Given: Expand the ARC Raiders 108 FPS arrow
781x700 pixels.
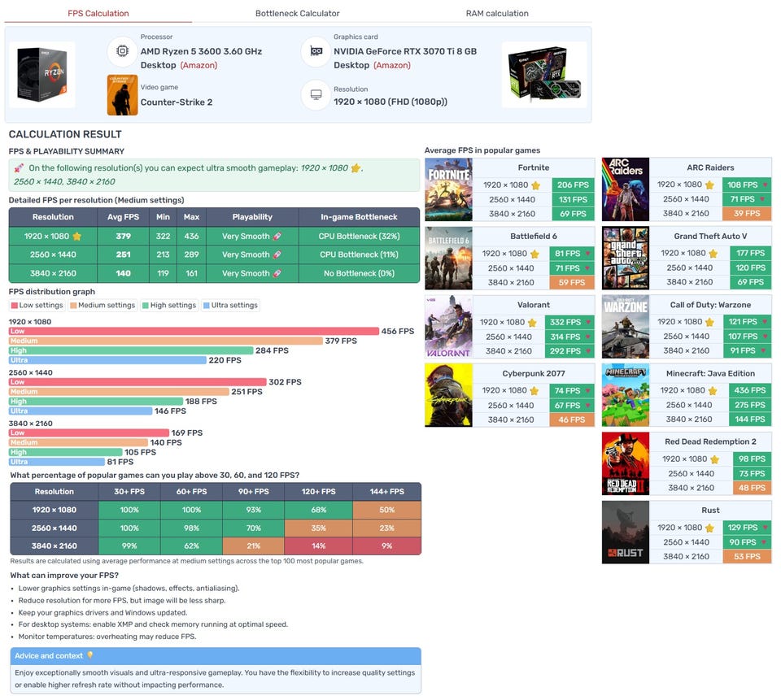Looking at the screenshot, I should (x=766, y=185).
